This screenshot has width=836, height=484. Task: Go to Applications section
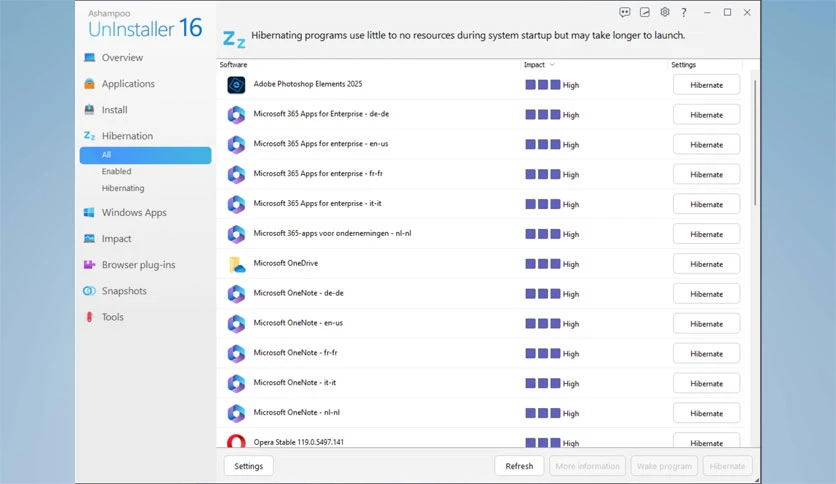(128, 84)
